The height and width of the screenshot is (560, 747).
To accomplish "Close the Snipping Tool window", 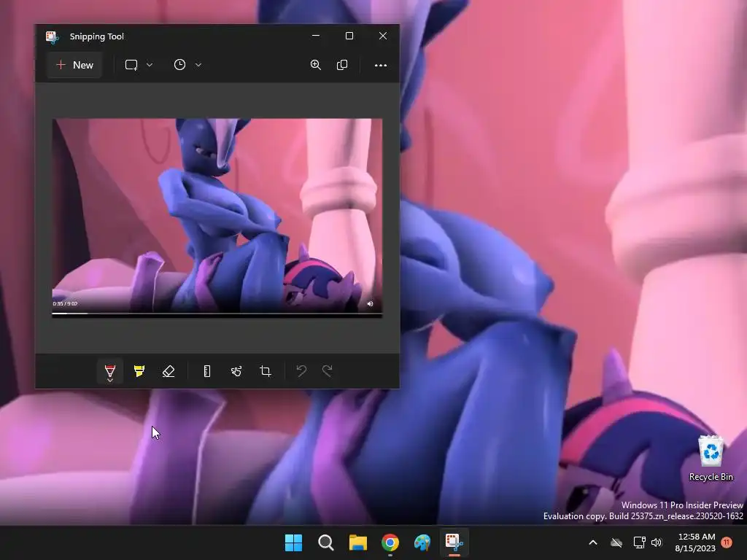I will tap(383, 36).
